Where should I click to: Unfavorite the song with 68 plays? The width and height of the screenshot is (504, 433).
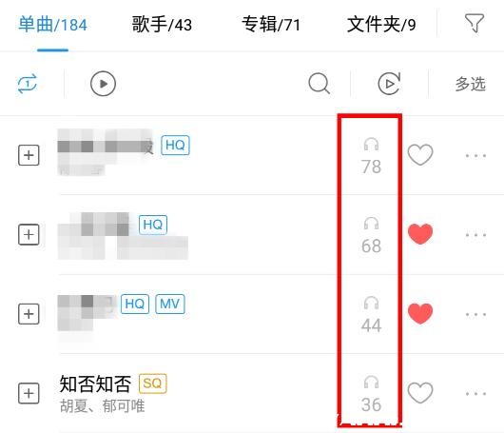420,234
